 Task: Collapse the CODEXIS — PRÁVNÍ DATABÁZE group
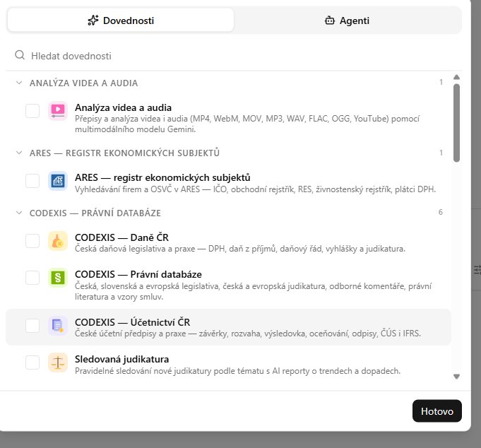pyautogui.click(x=19, y=213)
